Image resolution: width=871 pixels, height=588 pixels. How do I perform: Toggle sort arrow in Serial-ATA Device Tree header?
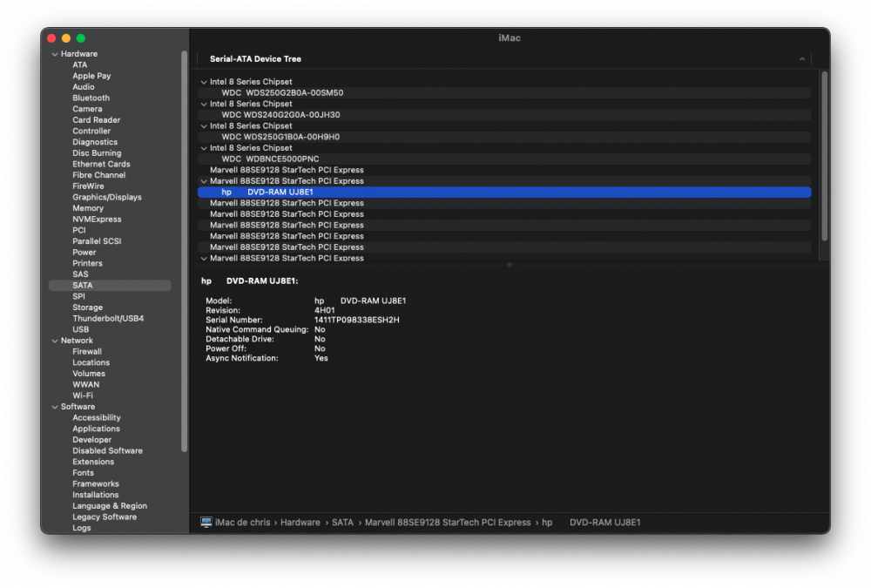(x=802, y=59)
